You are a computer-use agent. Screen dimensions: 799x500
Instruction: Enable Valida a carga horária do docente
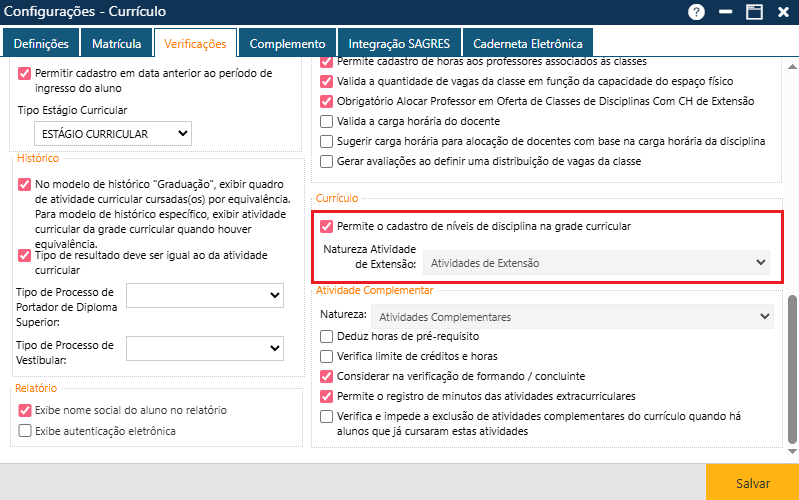[x=326, y=121]
